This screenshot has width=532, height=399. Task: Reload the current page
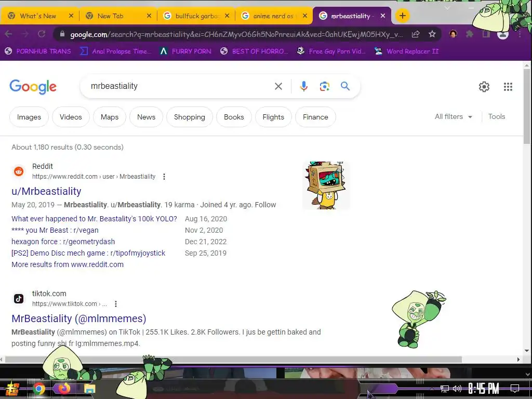(42, 34)
